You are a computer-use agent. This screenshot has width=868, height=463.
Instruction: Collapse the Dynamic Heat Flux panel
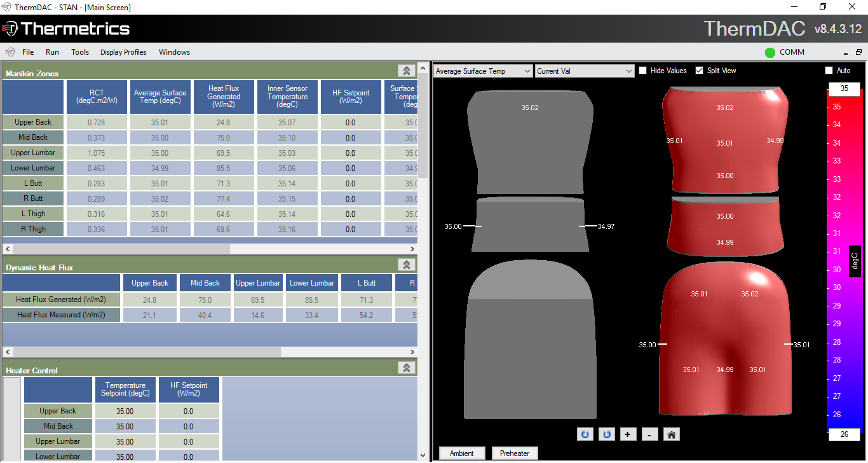point(407,265)
